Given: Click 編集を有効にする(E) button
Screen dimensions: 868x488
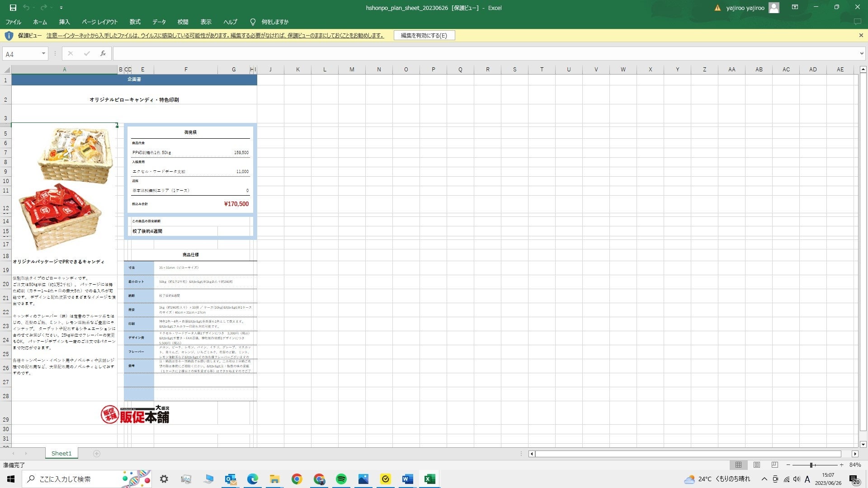Looking at the screenshot, I should (x=424, y=35).
